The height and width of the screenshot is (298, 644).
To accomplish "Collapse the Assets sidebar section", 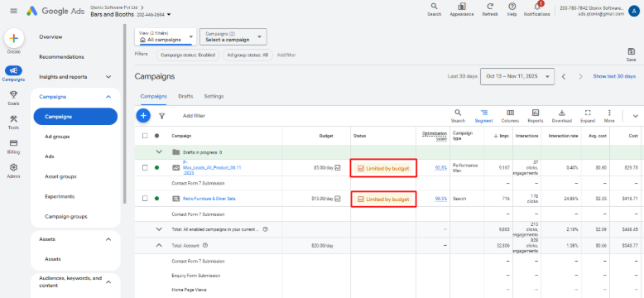I will 108,239.
